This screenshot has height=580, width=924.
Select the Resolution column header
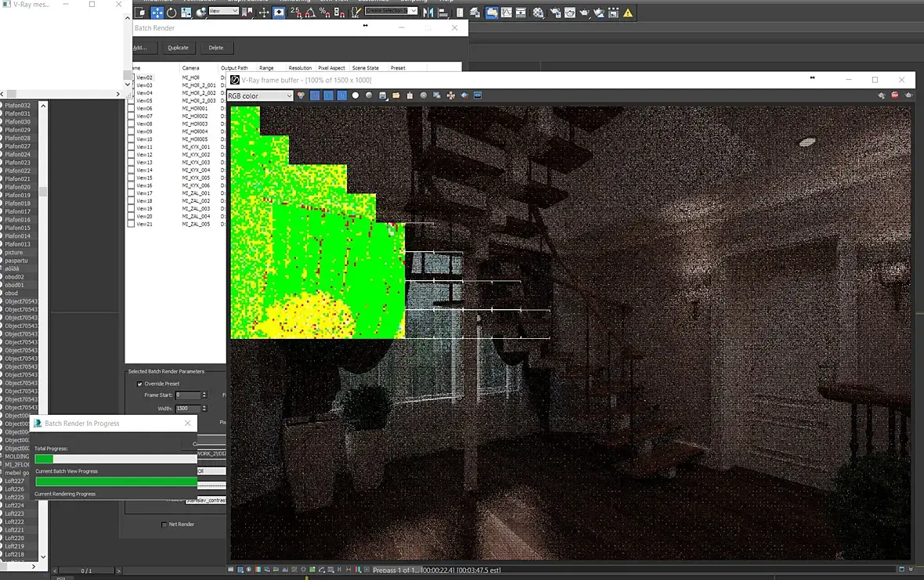[300, 68]
